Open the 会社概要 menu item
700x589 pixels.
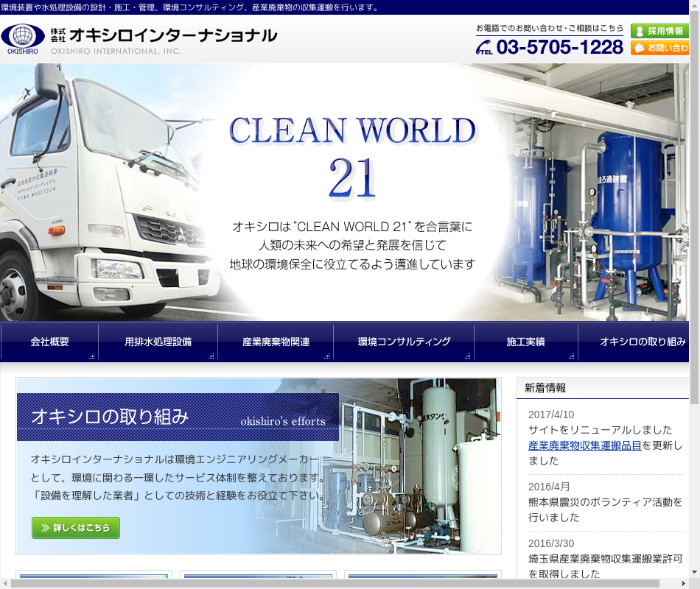tap(49, 342)
